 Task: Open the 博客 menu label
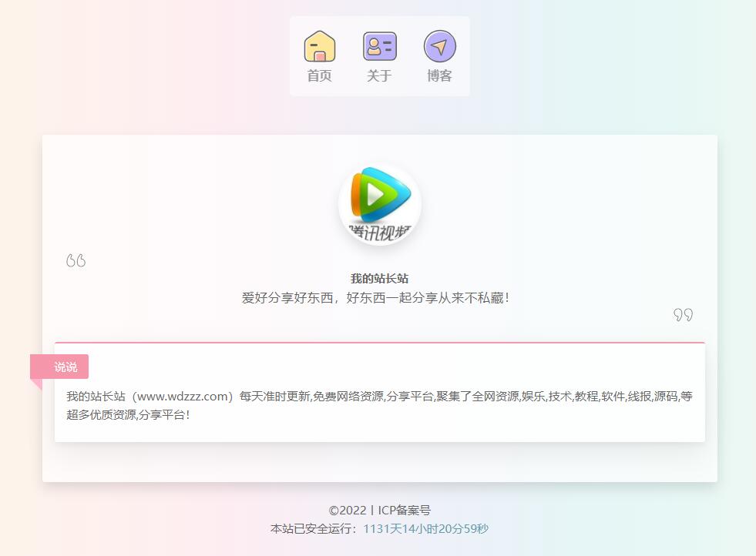(x=439, y=75)
